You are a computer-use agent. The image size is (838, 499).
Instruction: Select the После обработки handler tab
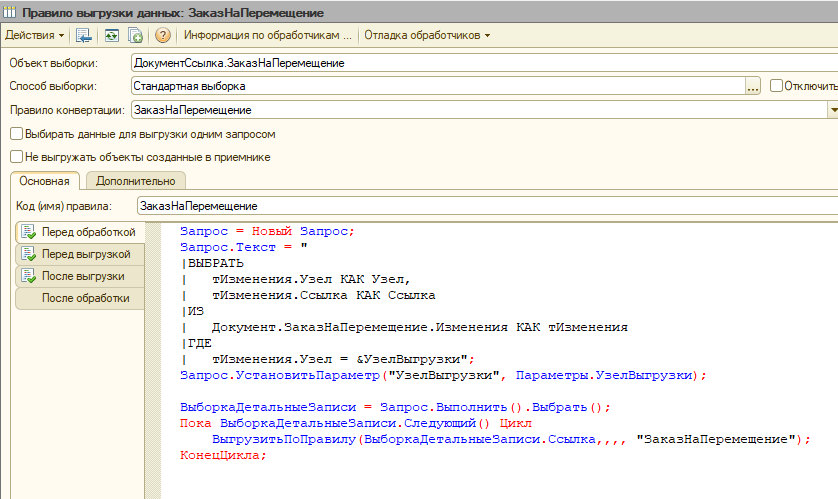point(80,298)
